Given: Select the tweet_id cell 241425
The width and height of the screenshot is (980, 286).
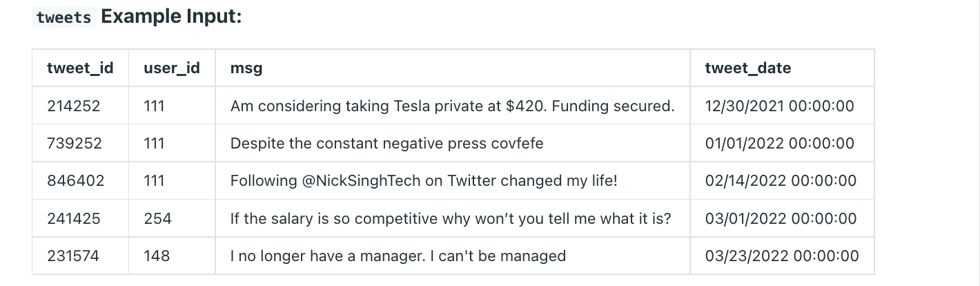Looking at the screenshot, I should pos(74,218).
